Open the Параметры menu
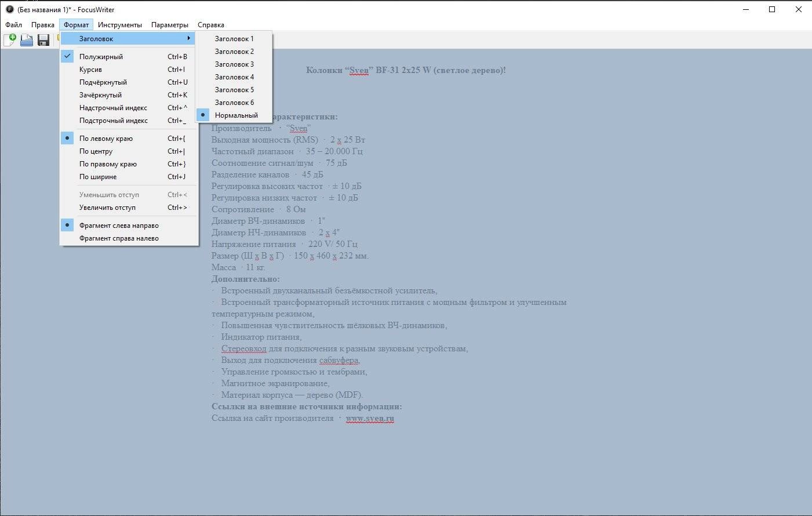 [170, 25]
